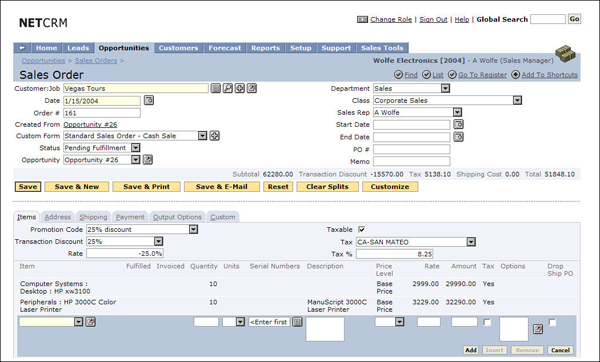600x362 pixels.
Task: Click Sales Orders breadcrumb link
Action: 96,60
